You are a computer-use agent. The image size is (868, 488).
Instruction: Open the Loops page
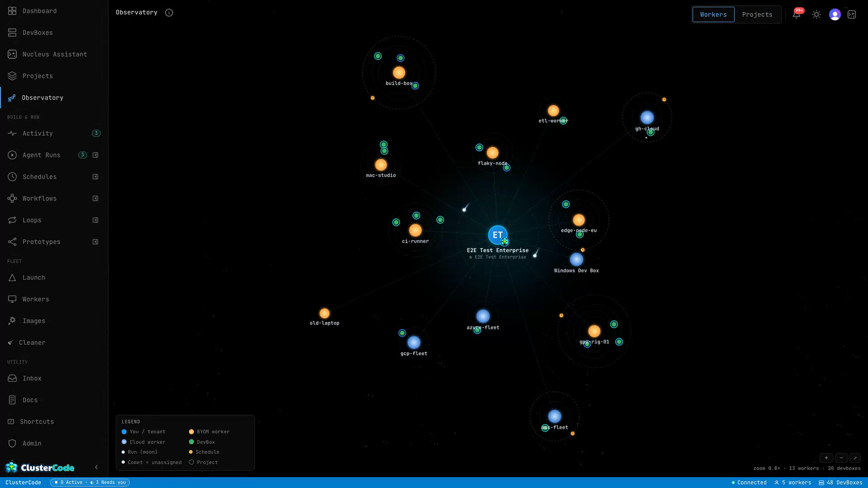[x=32, y=220]
